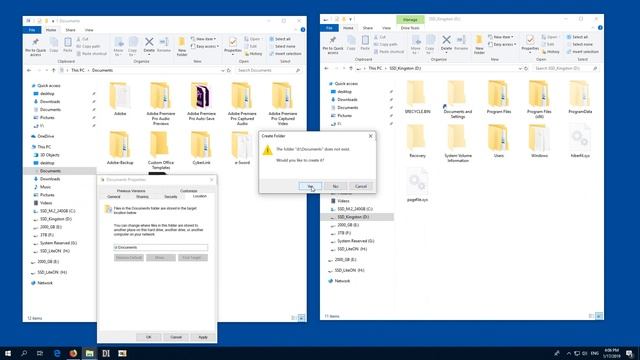This screenshot has height=360, width=640.
Task: Switch to Security tab in Documents Properties
Action: 171,197
